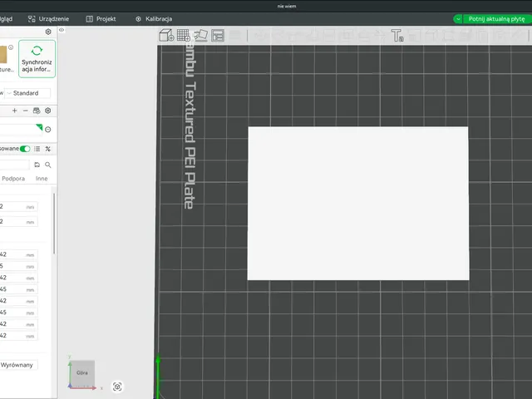The height and width of the screenshot is (399, 532).
Task: Click the field showing 5 mm
Action: 18,266
